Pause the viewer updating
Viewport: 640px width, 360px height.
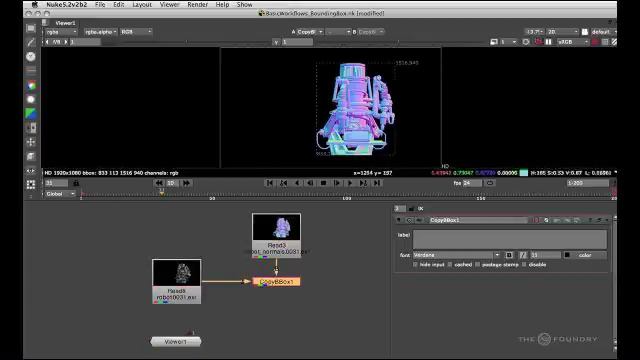(549, 42)
